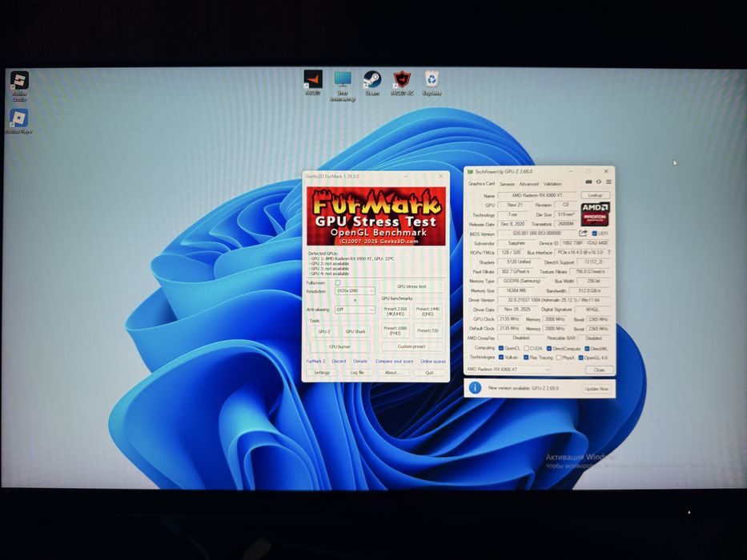Open FurMark Settings
This screenshot has width=747, height=560.
coord(322,372)
